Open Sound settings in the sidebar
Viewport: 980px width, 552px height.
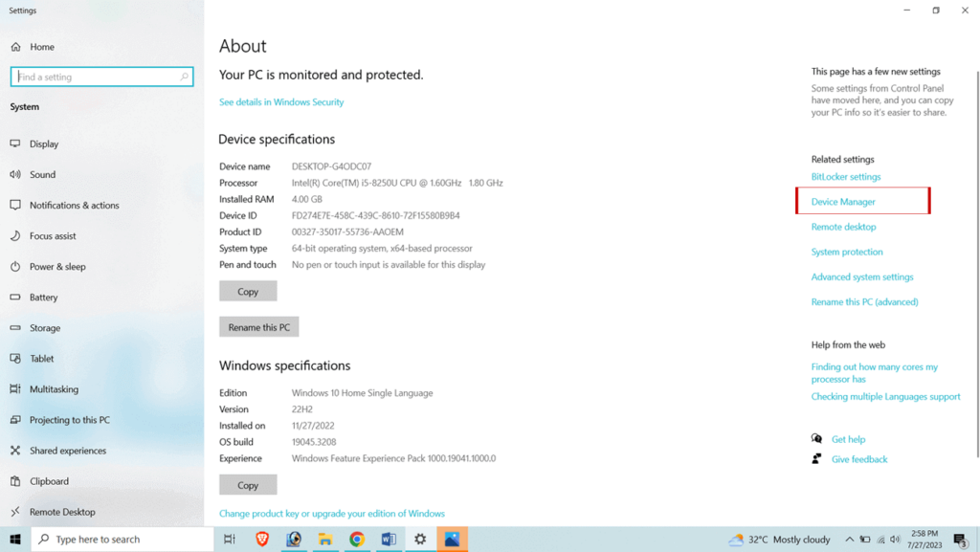[x=42, y=175]
